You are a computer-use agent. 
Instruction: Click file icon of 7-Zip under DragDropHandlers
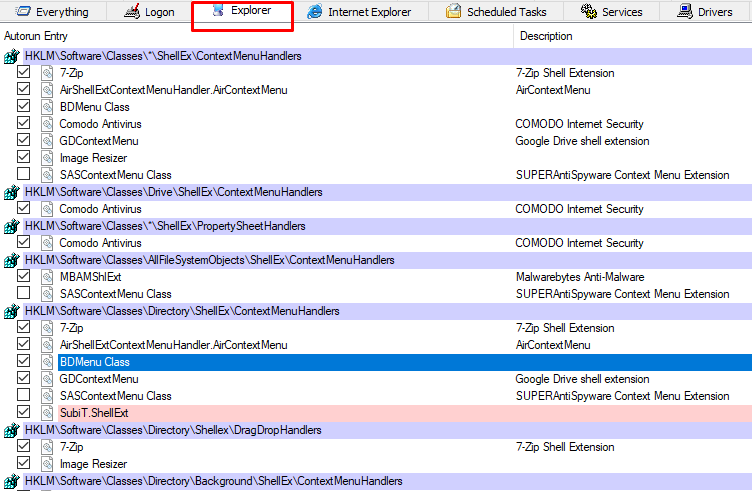(x=47, y=447)
